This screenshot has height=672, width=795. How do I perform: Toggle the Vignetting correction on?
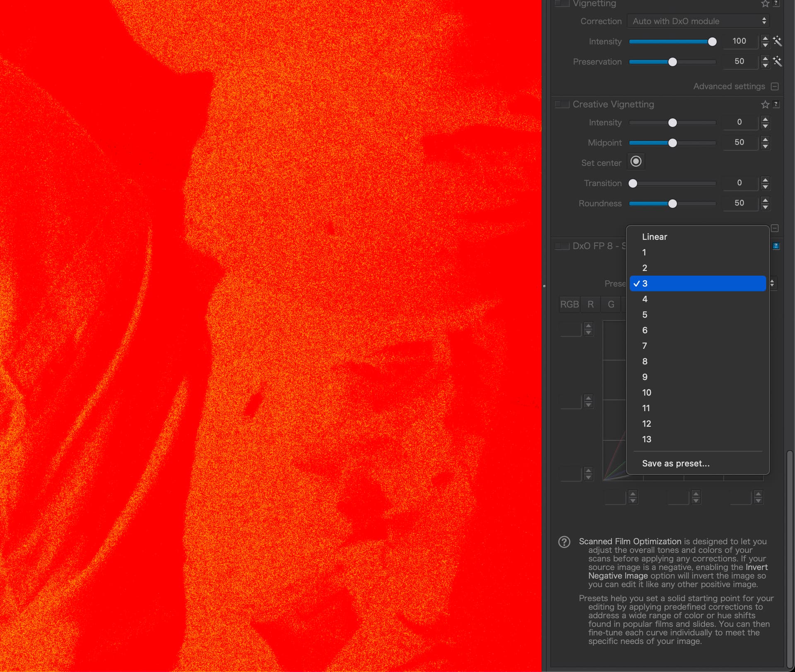tap(562, 4)
